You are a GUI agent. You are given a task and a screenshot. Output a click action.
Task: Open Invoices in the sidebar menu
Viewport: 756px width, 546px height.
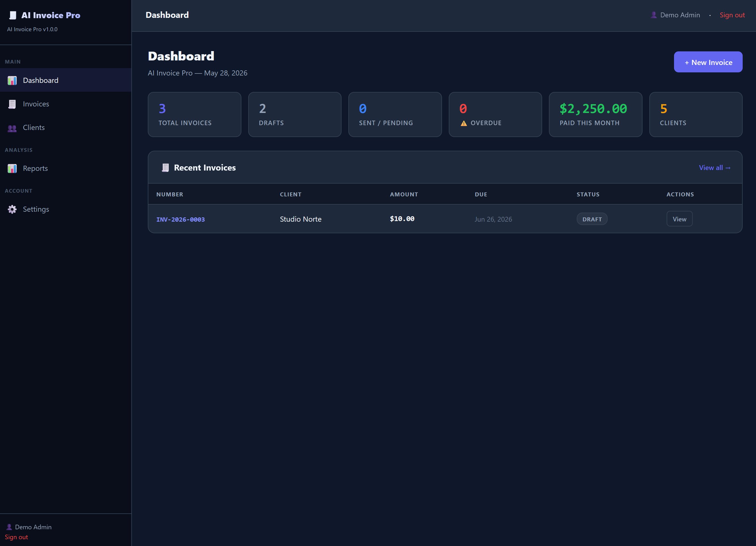point(66,104)
